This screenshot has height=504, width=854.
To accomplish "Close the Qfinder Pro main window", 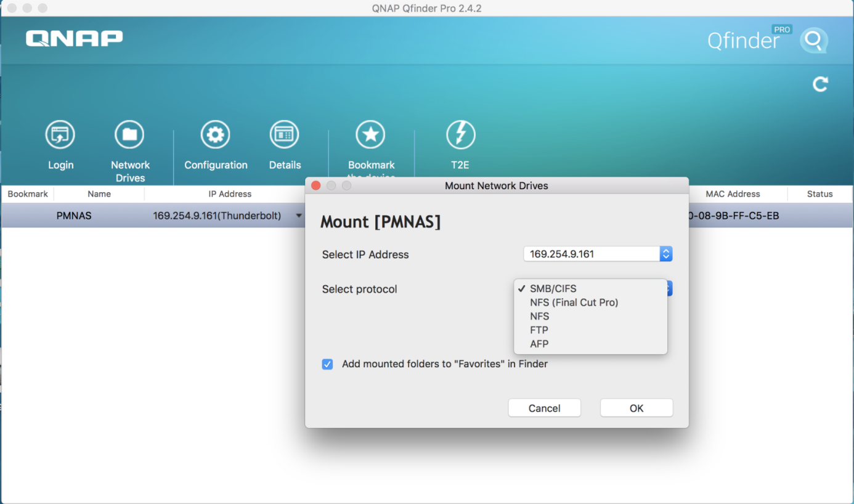I will pos(12,8).
